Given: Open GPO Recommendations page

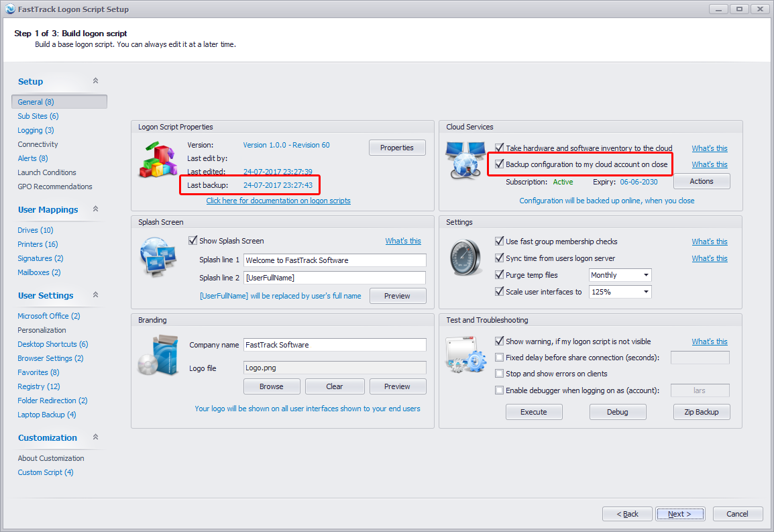Looking at the screenshot, I should point(55,187).
